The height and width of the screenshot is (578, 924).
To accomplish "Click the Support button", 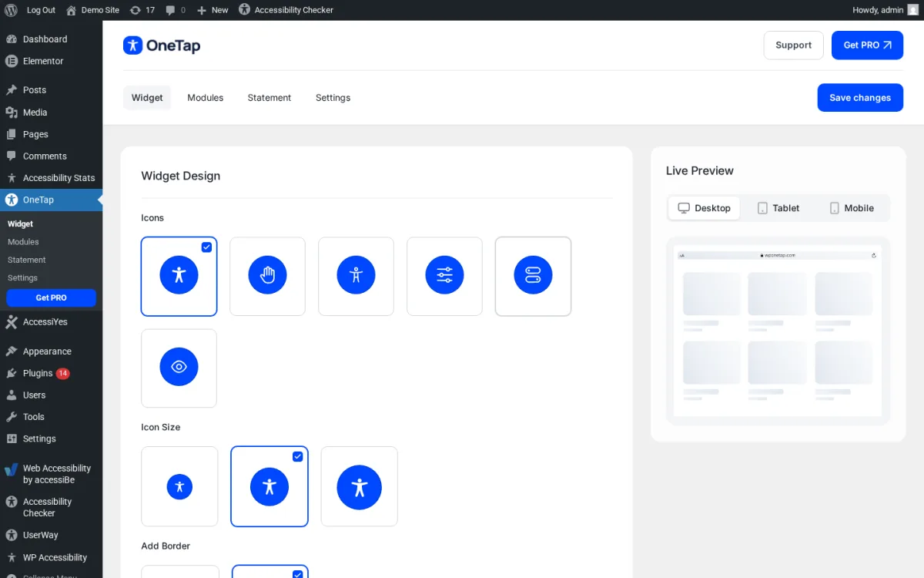I will 794,45.
